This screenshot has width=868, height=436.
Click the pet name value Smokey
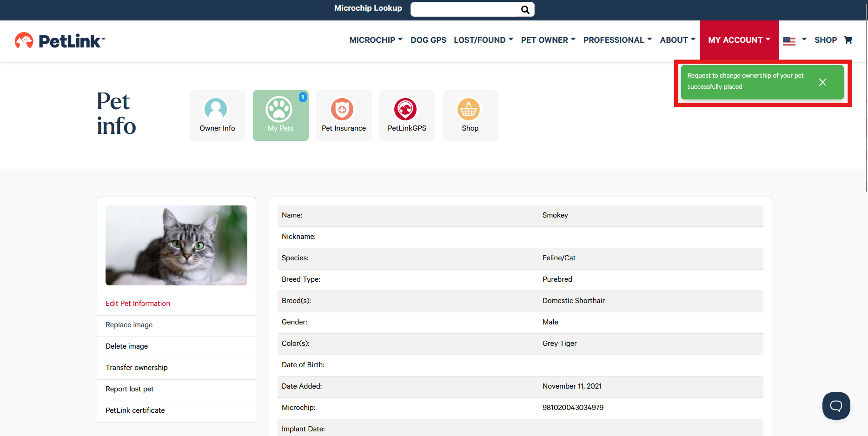tap(555, 215)
